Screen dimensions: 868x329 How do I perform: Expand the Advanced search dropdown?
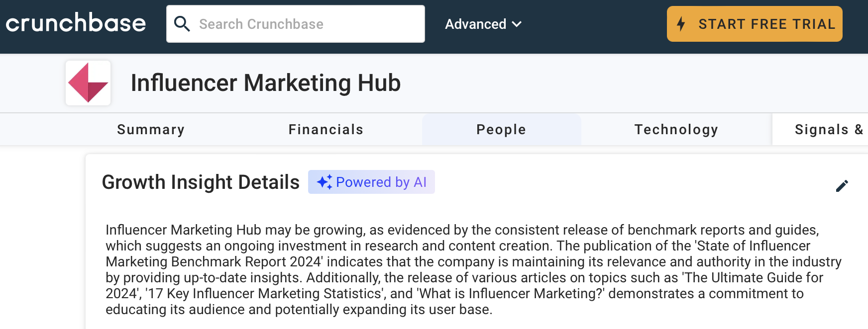pos(482,24)
